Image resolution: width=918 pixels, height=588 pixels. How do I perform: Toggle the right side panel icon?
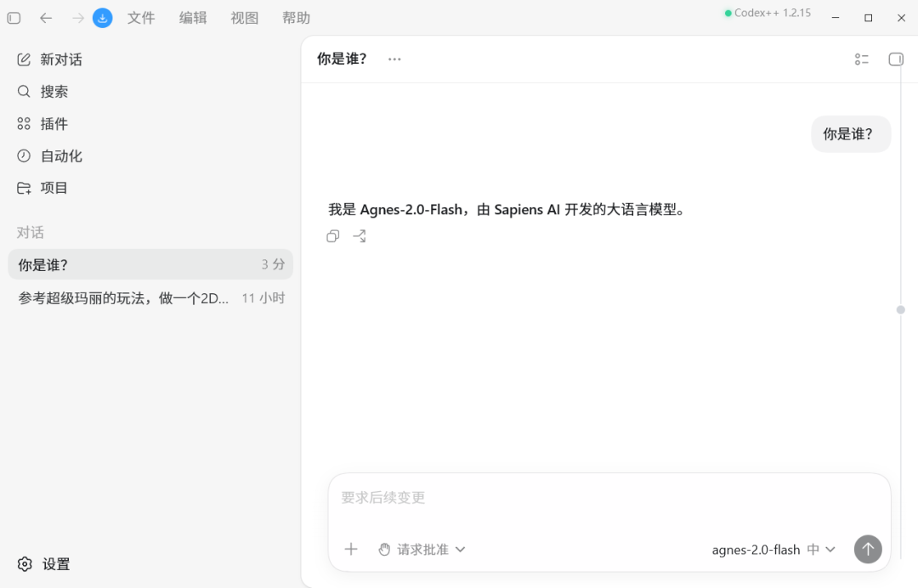(896, 59)
